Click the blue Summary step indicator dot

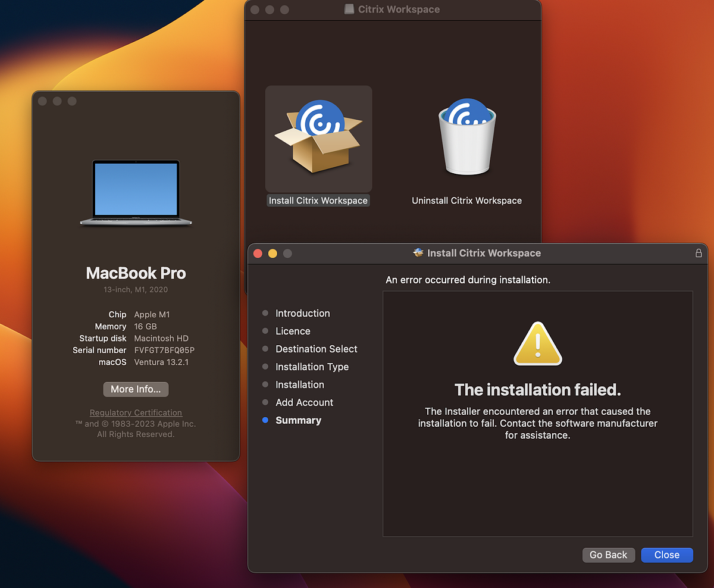(264, 420)
